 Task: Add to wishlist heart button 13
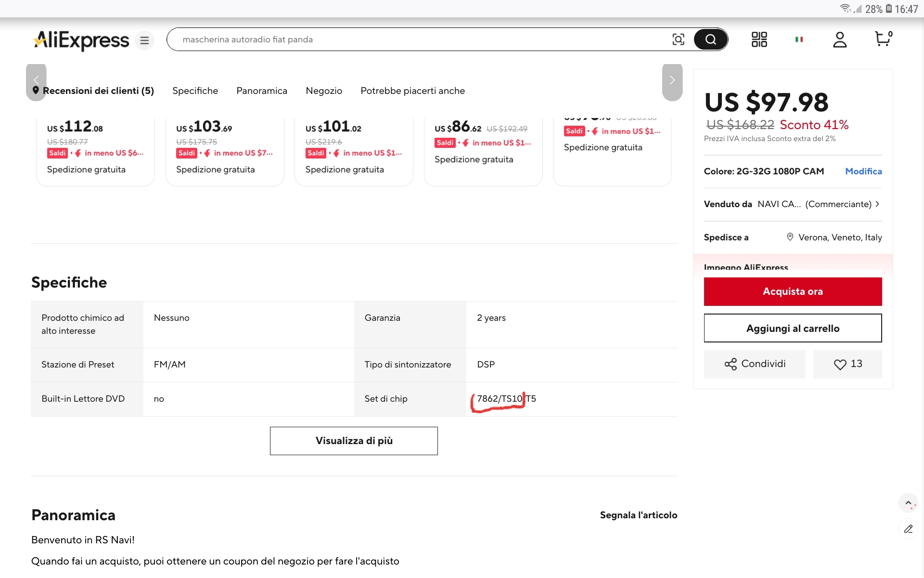click(847, 364)
